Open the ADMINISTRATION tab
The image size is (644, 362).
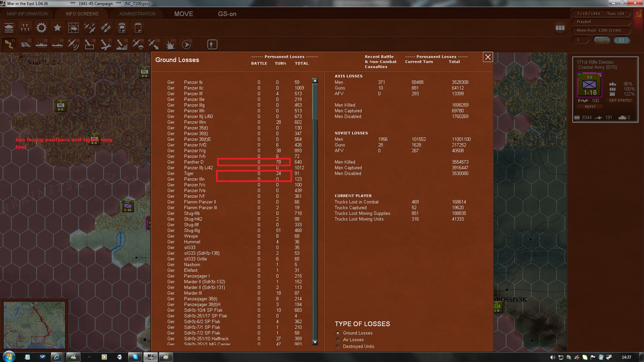(x=137, y=14)
